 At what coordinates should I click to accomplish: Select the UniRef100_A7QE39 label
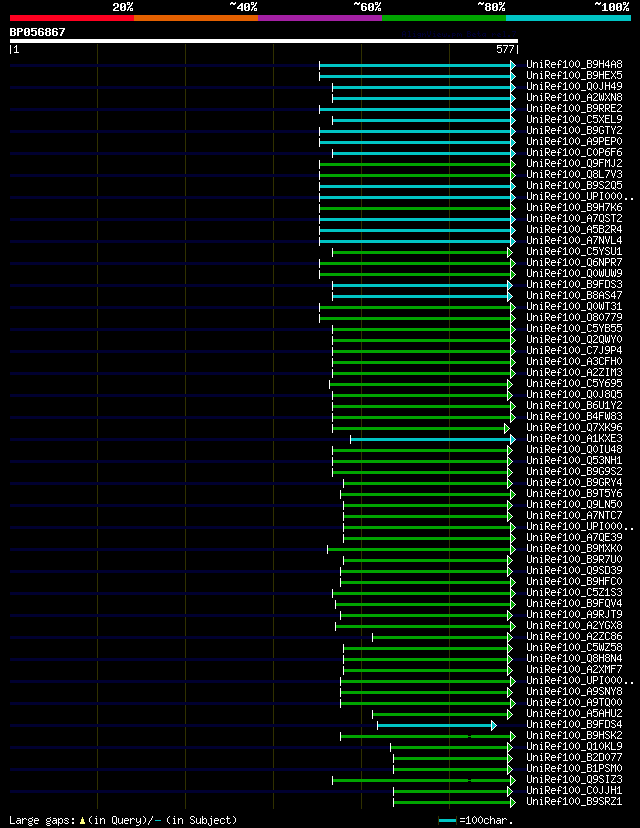574,538
